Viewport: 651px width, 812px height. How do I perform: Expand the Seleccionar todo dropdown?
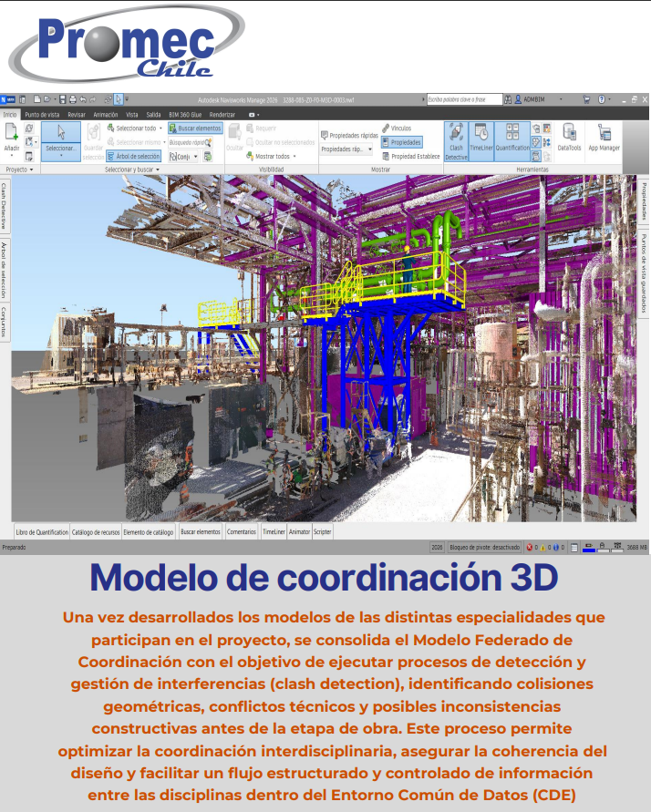coord(164,128)
